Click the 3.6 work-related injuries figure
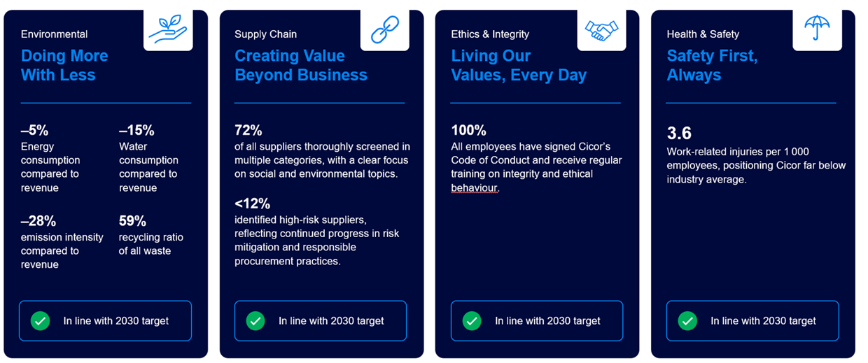The height and width of the screenshot is (363, 868). click(x=679, y=134)
